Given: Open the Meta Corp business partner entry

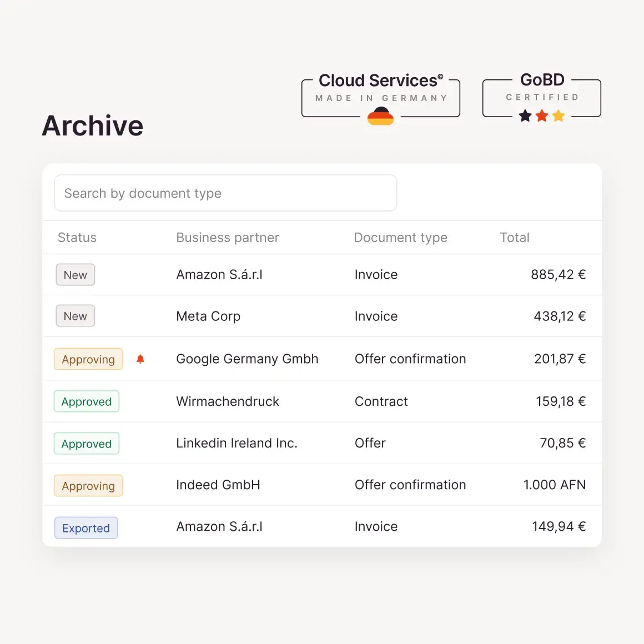Looking at the screenshot, I should (208, 316).
